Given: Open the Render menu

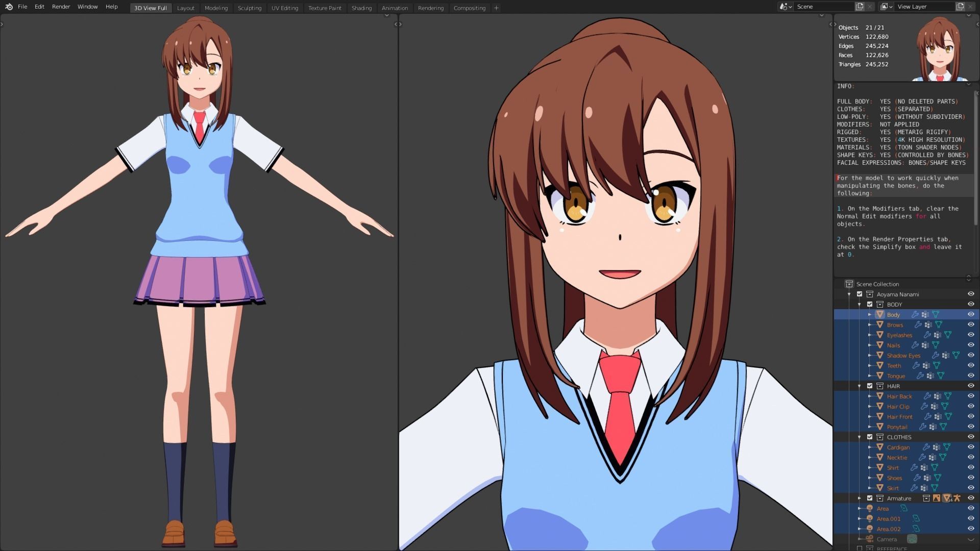Looking at the screenshot, I should [61, 7].
